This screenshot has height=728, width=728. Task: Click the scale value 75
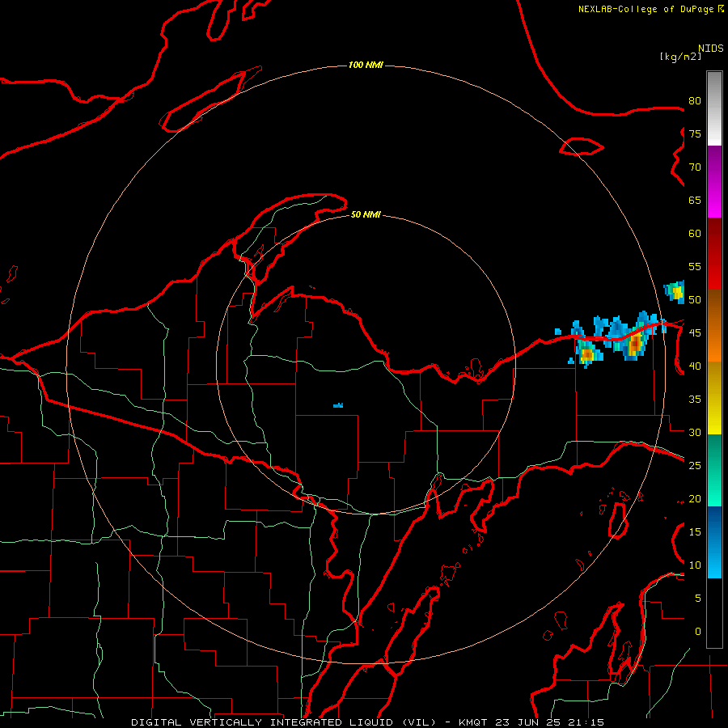695,133
